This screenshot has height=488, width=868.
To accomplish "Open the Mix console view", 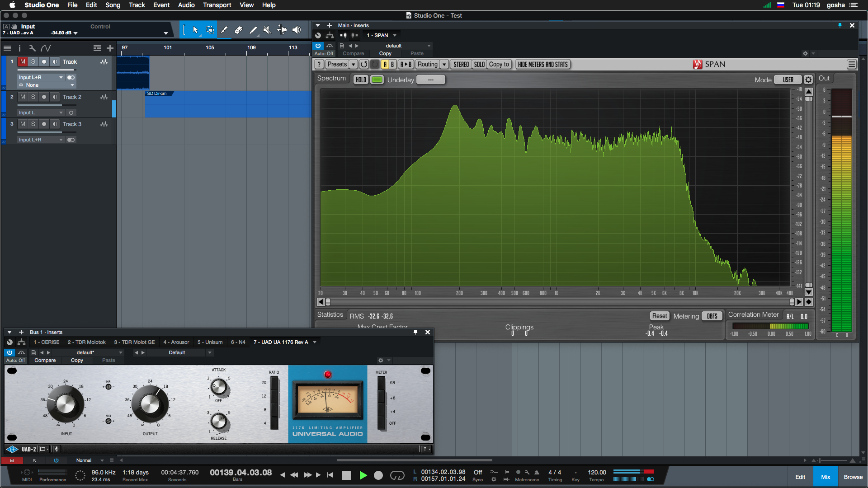I will point(826,477).
